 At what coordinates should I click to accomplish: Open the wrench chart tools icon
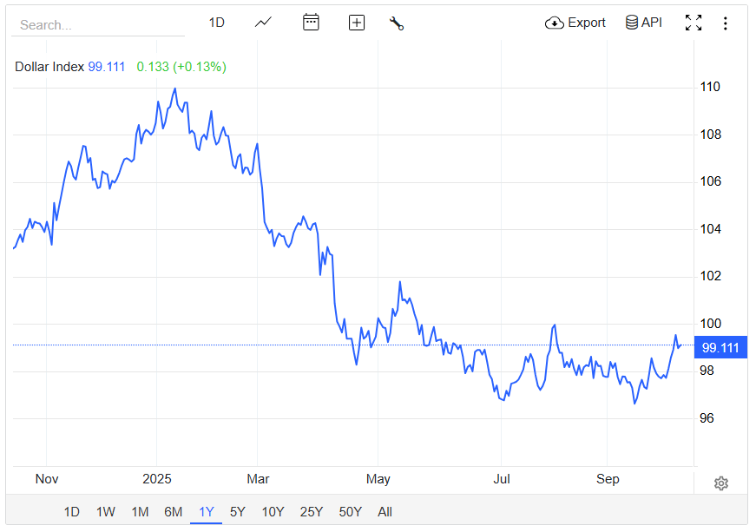click(x=397, y=23)
